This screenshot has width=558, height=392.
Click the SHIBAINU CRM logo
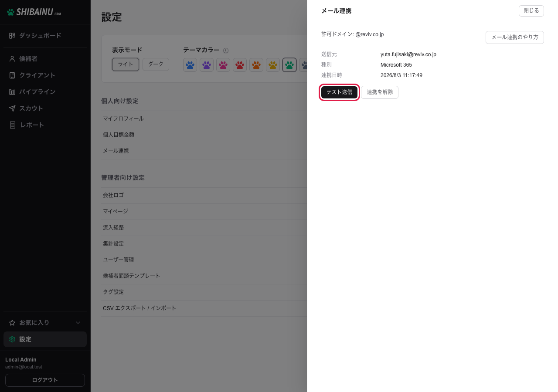tap(34, 12)
